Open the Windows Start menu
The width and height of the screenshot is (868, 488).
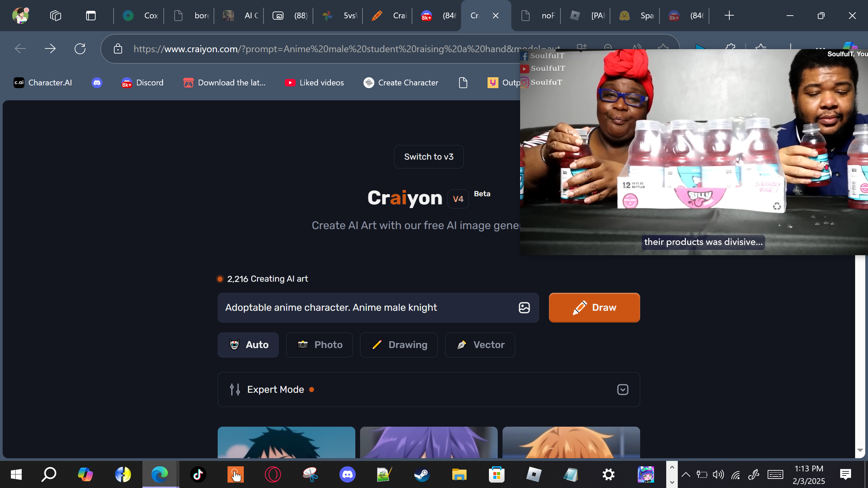(x=16, y=474)
